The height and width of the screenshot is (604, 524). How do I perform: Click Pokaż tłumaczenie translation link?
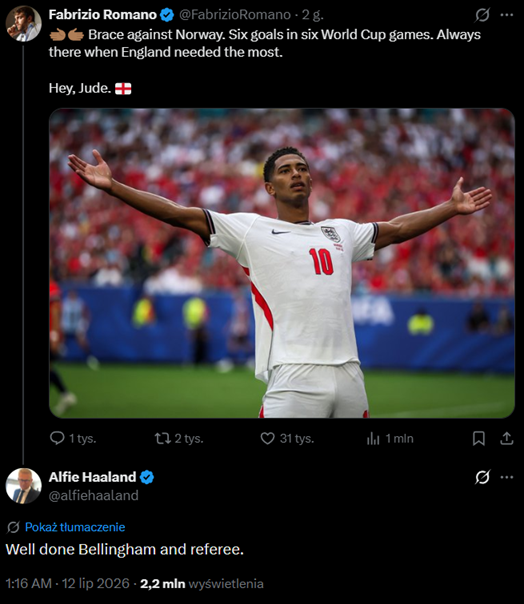pyautogui.click(x=75, y=527)
